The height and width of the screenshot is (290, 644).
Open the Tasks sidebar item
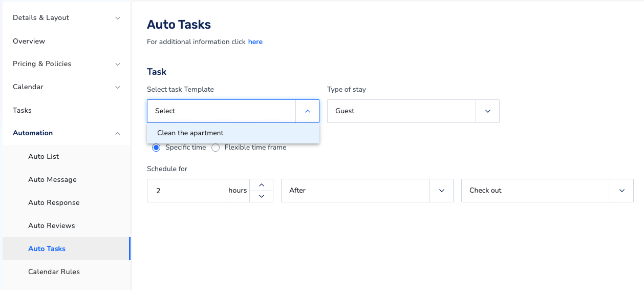coord(22,111)
